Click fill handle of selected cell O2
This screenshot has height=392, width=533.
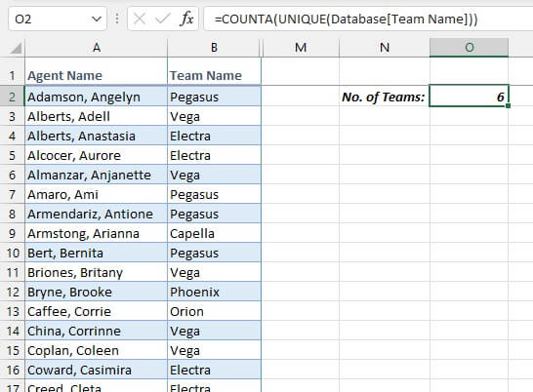coord(508,106)
